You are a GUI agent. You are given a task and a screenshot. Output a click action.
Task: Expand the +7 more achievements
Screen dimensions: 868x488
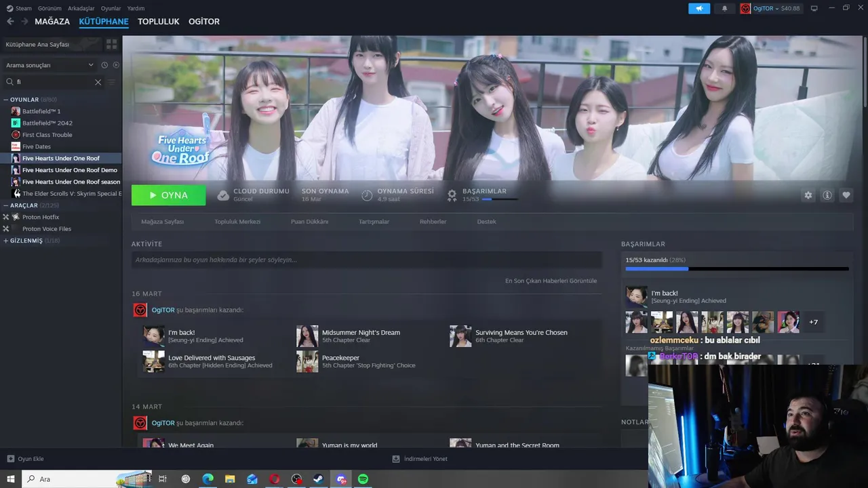point(814,322)
